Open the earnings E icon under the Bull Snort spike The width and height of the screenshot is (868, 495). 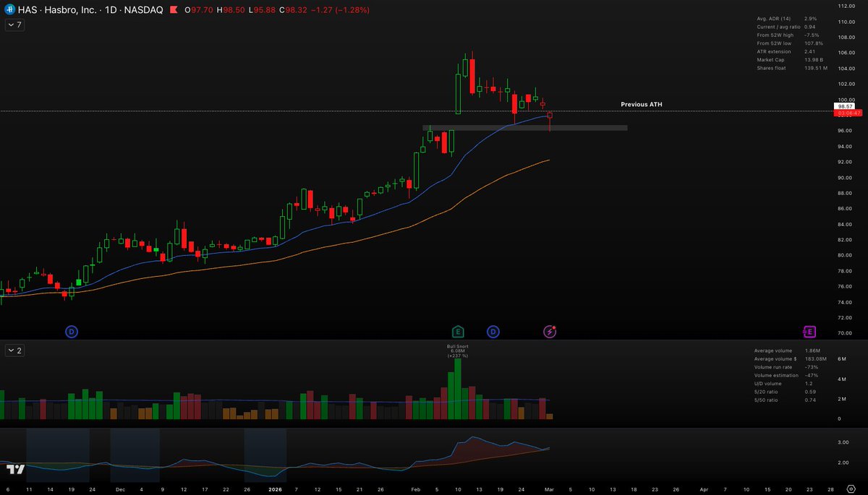[457, 331]
